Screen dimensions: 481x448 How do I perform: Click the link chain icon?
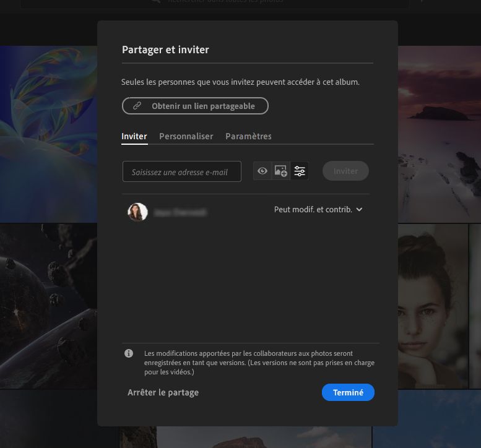point(137,106)
